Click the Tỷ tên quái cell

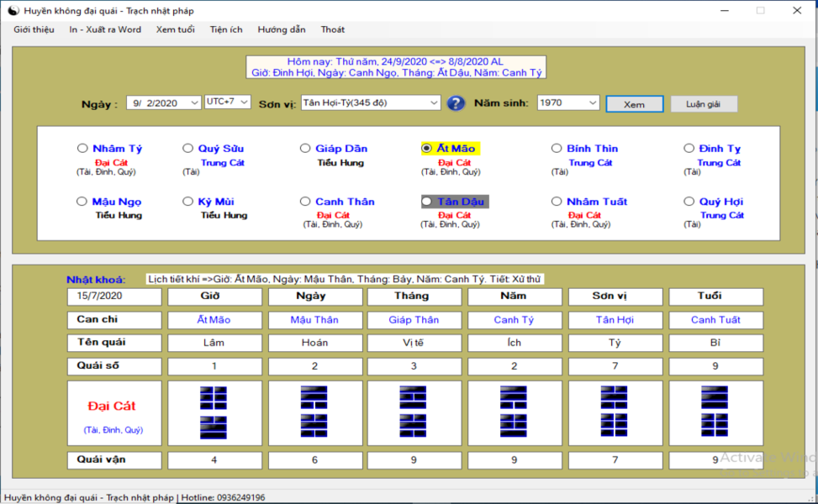pos(615,343)
